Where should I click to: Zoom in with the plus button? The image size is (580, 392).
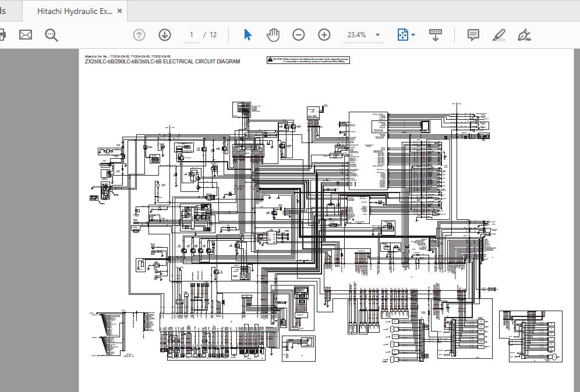[x=324, y=35]
